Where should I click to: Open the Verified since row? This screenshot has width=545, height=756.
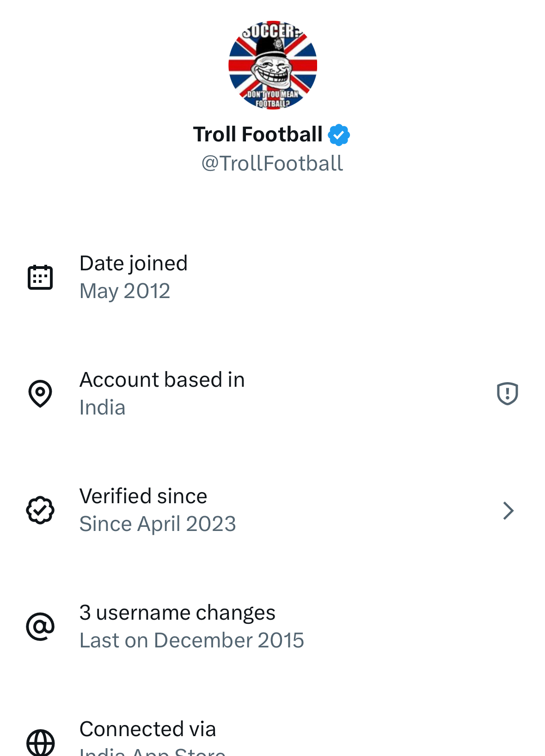[x=272, y=510]
